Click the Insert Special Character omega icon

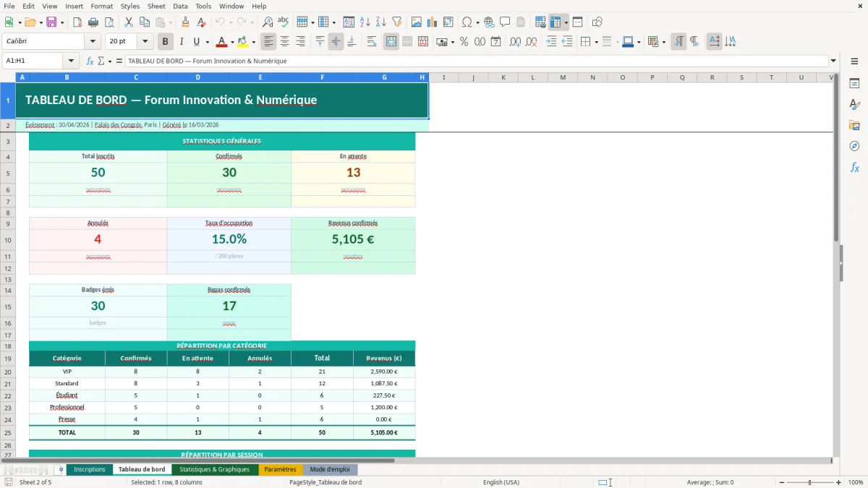pos(467,22)
